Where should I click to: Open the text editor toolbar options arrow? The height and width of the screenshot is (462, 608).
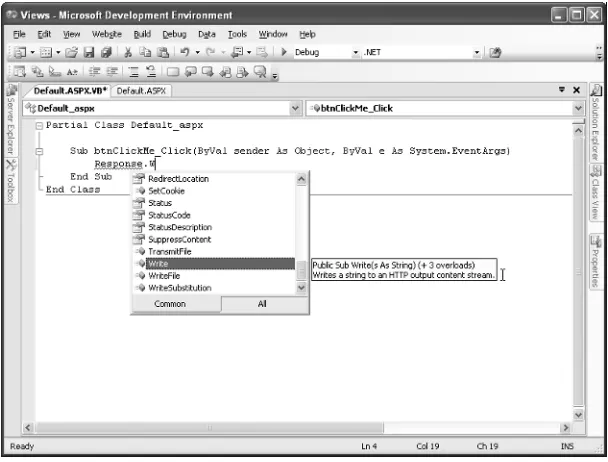pos(275,76)
